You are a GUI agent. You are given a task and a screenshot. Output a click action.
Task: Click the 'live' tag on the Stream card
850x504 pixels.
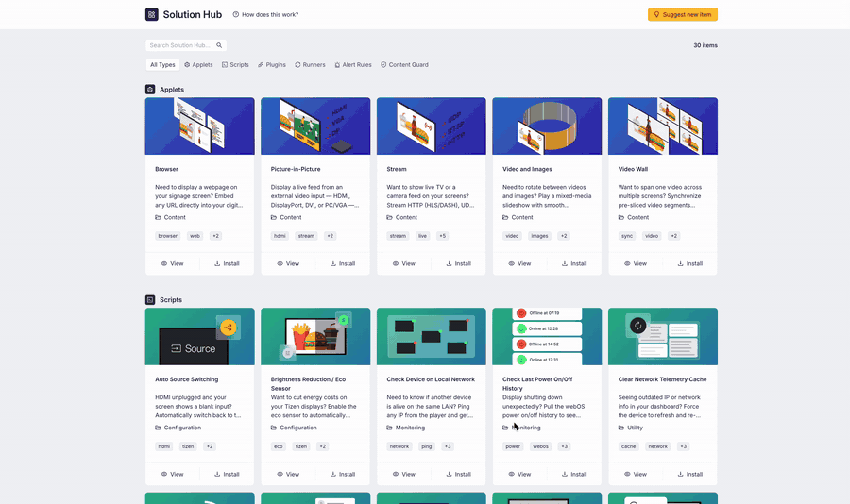click(422, 236)
